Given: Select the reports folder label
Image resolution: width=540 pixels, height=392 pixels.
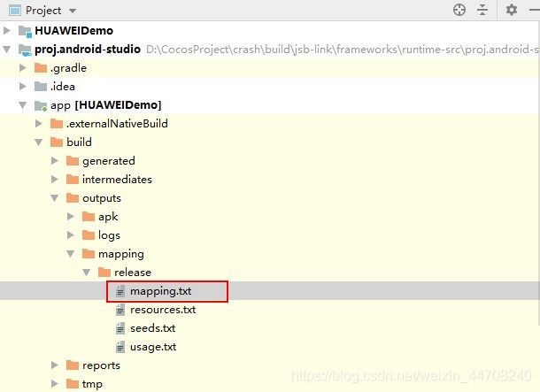Looking at the screenshot, I should tap(101, 365).
